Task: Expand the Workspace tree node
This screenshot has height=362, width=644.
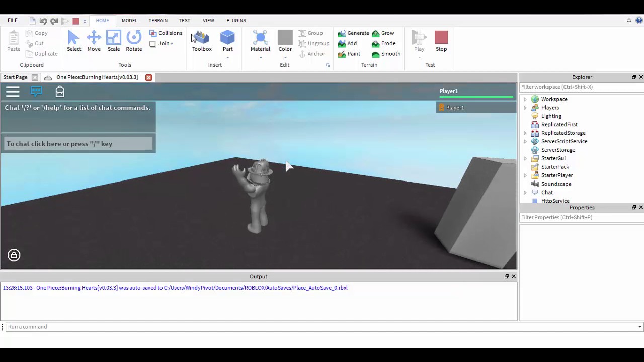Action: pyautogui.click(x=525, y=99)
